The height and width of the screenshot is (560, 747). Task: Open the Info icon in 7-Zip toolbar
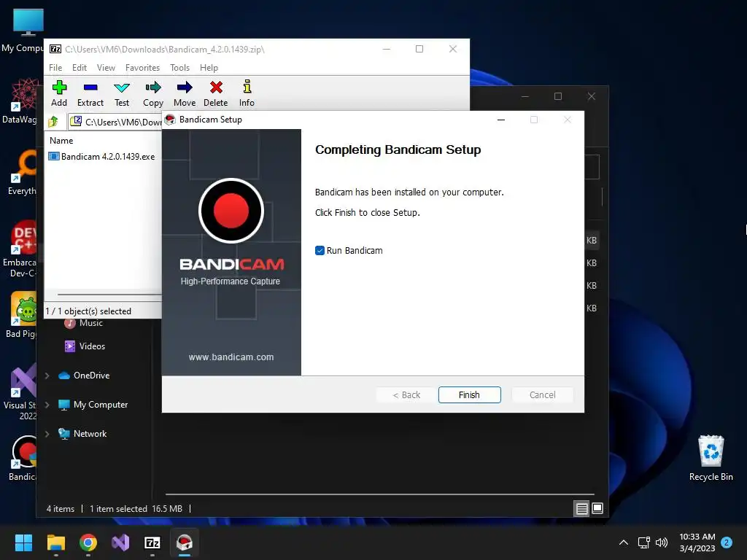tap(247, 93)
